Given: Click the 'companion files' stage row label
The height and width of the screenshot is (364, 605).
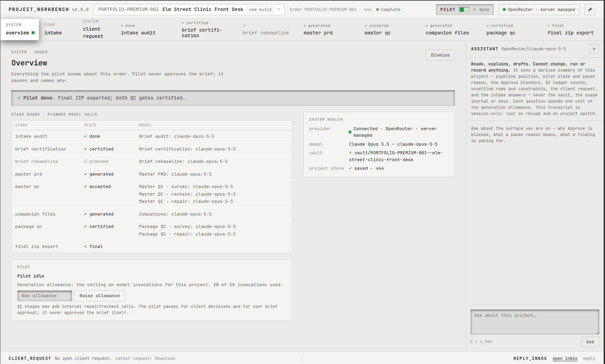Looking at the screenshot, I should coord(35,214).
